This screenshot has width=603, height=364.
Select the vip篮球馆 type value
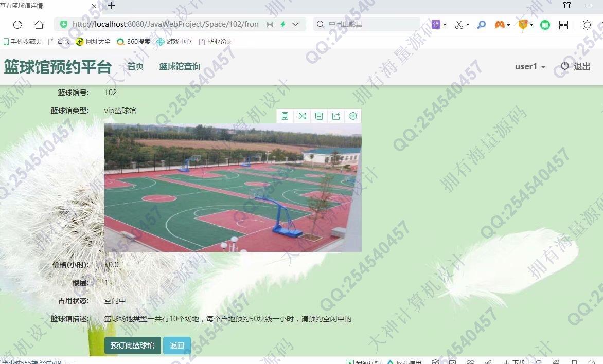coord(120,111)
